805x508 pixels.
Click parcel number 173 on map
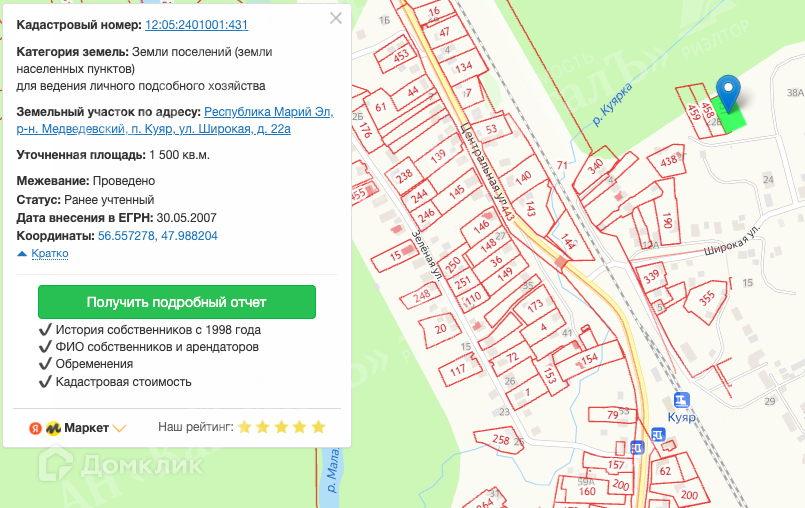coord(535,306)
